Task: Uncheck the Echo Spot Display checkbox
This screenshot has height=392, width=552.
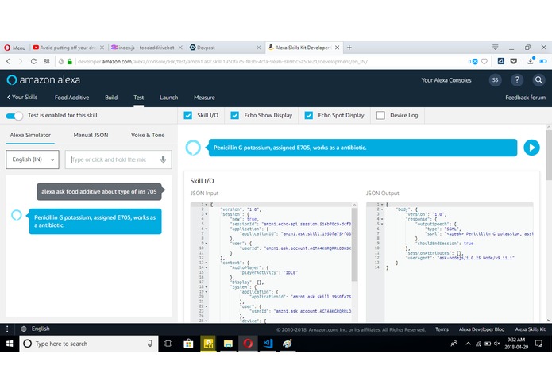Action: [x=309, y=115]
